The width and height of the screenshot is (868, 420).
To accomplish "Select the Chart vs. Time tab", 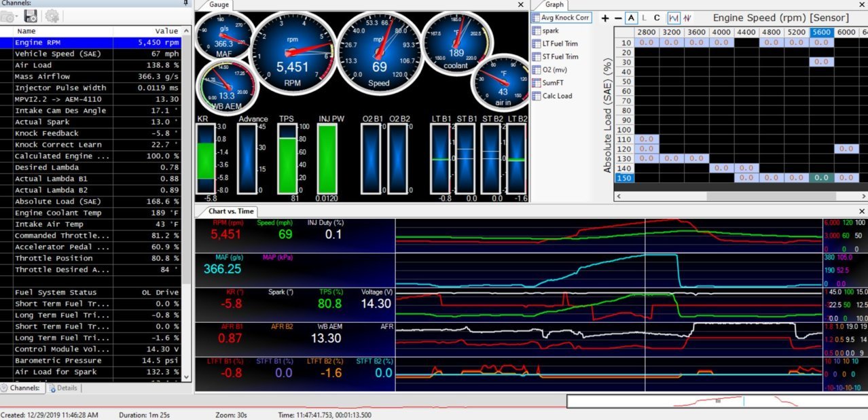I will (x=231, y=211).
